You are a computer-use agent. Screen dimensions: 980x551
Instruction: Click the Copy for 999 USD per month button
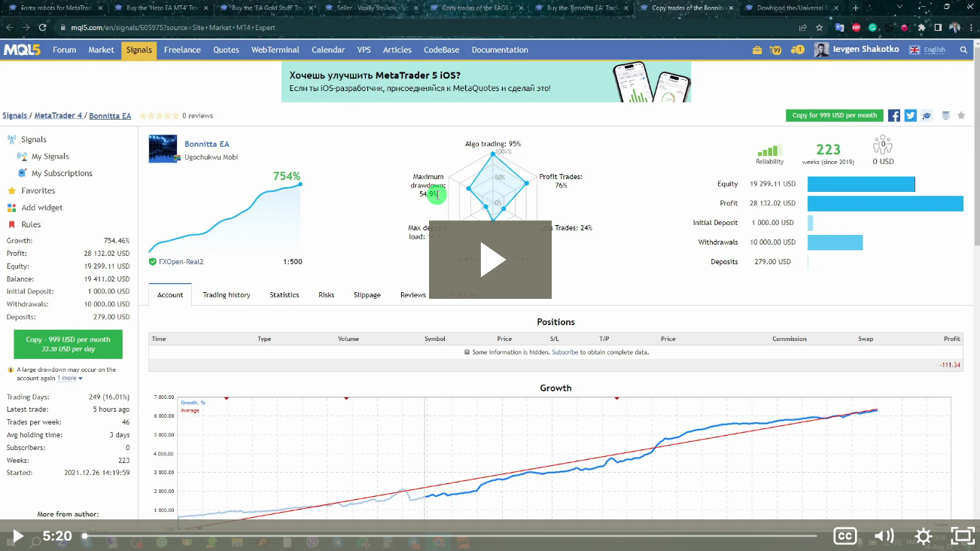[834, 115]
